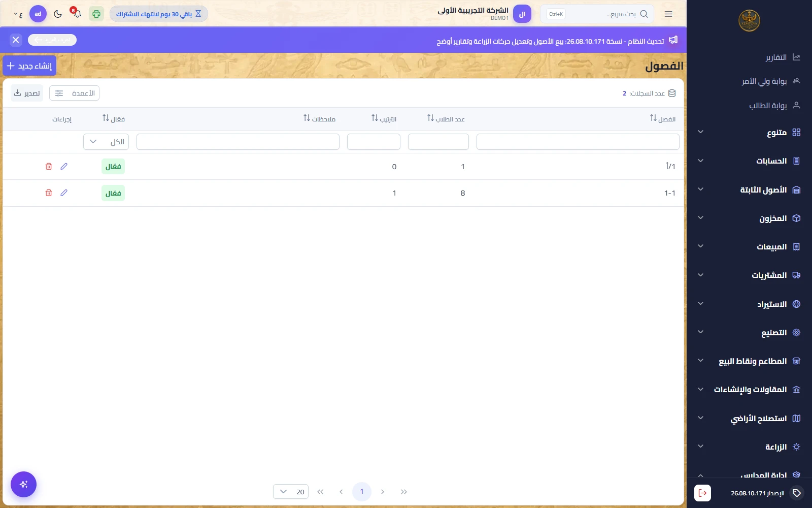Click the فعّال badge in row 1-1

[x=113, y=193]
